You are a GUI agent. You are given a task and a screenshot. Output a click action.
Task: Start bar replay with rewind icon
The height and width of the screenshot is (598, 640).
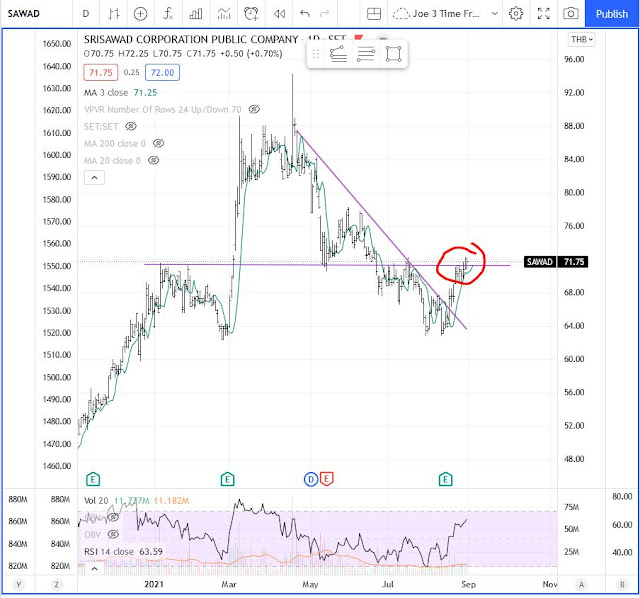279,13
